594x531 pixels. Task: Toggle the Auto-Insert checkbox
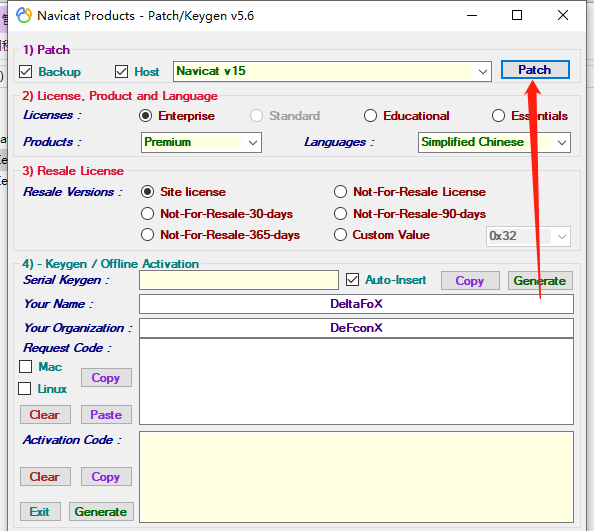pyautogui.click(x=352, y=280)
